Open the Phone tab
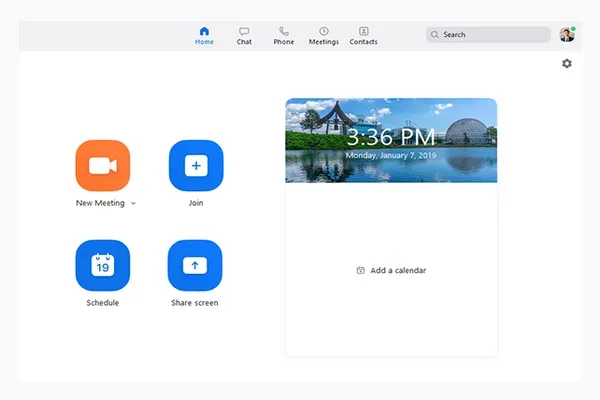 284,36
